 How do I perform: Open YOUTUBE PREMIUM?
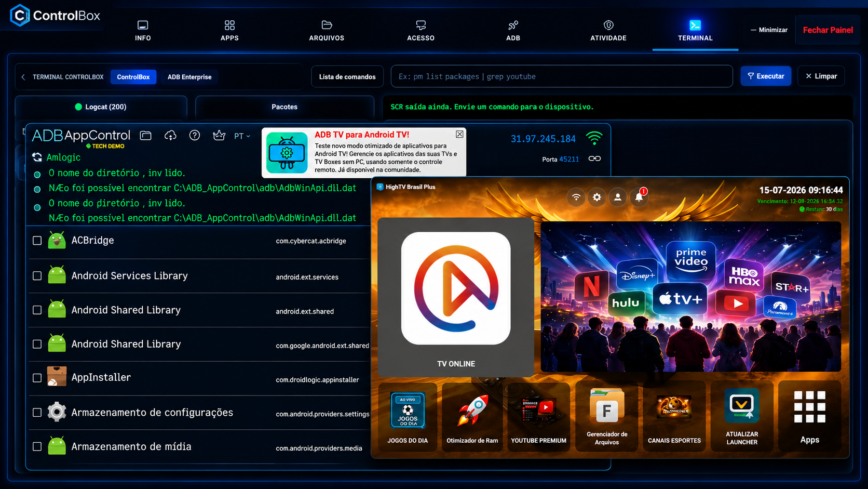538,417
